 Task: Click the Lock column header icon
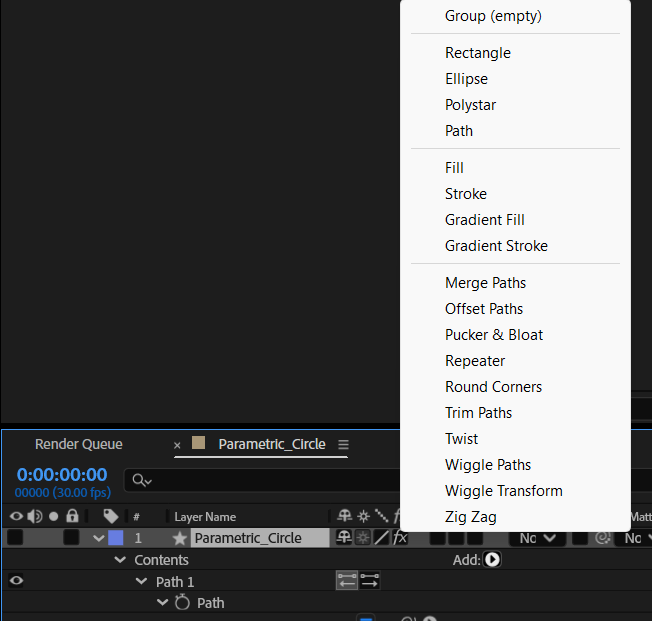click(72, 516)
